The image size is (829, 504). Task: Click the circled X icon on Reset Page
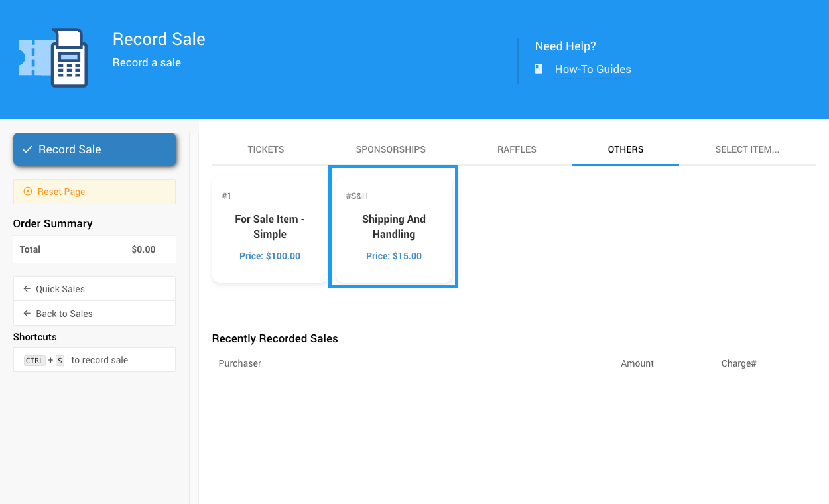tap(28, 192)
